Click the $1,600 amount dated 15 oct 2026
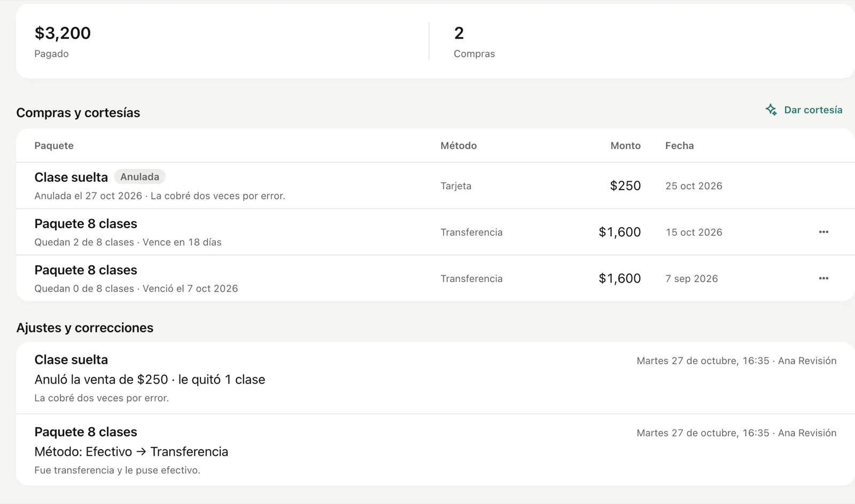The width and height of the screenshot is (855, 504). point(619,232)
